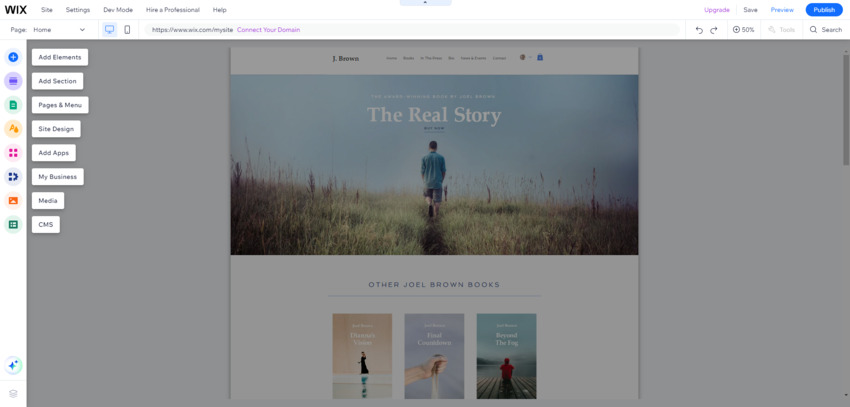Select Other Joel Brown Books heading
Viewport: 850px width, 407px height.
coord(434,285)
